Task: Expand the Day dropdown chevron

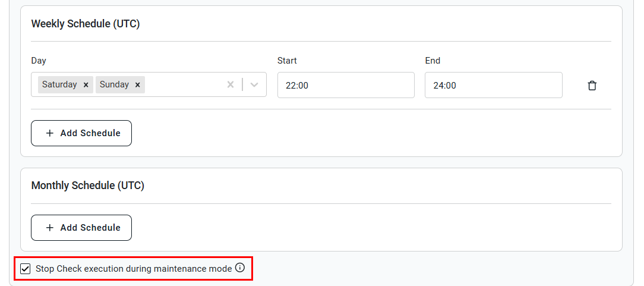Action: click(x=254, y=84)
